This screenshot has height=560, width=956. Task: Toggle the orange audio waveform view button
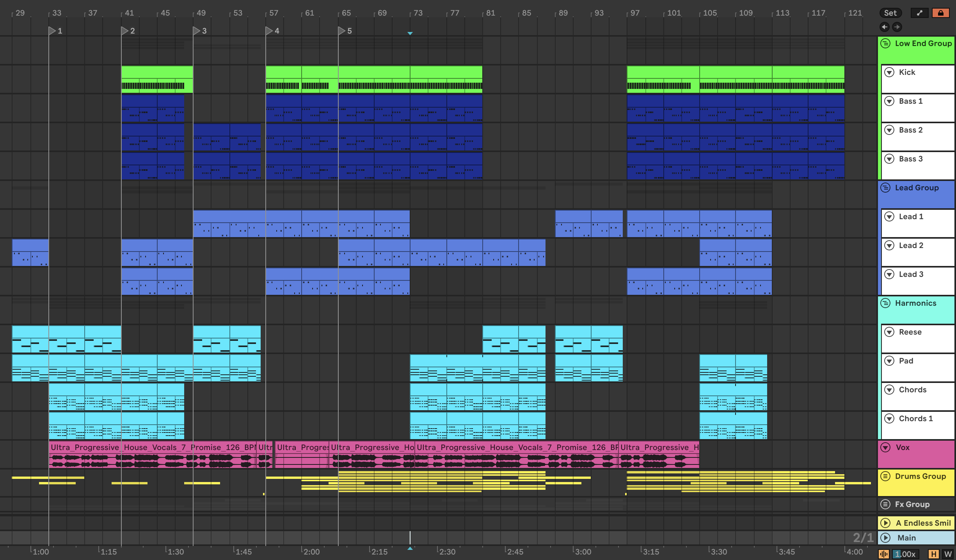pos(884,554)
